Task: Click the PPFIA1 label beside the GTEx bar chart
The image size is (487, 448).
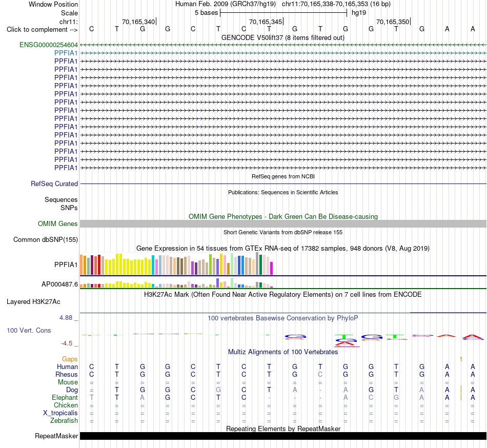Action: 66,265
